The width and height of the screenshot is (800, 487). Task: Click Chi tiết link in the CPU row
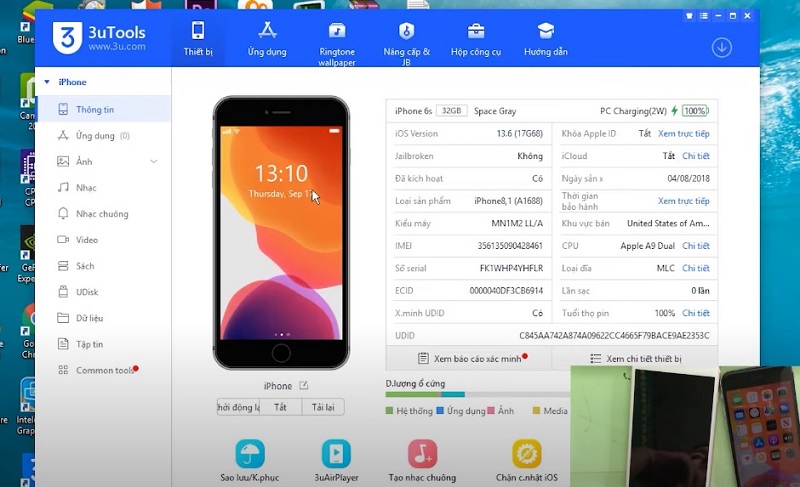pos(696,246)
